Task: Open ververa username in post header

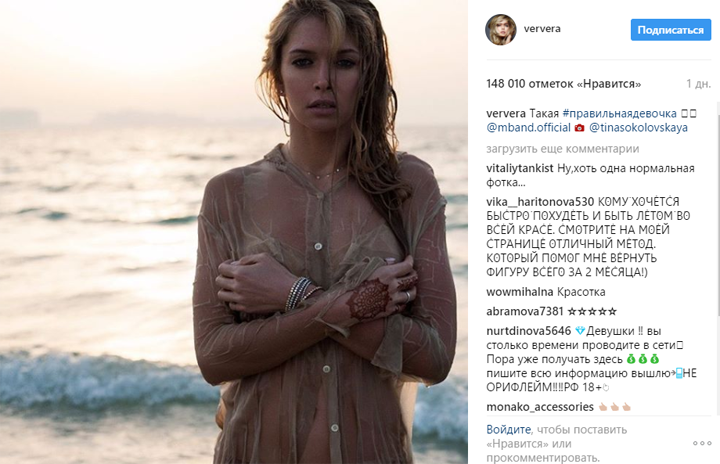Action: point(542,28)
